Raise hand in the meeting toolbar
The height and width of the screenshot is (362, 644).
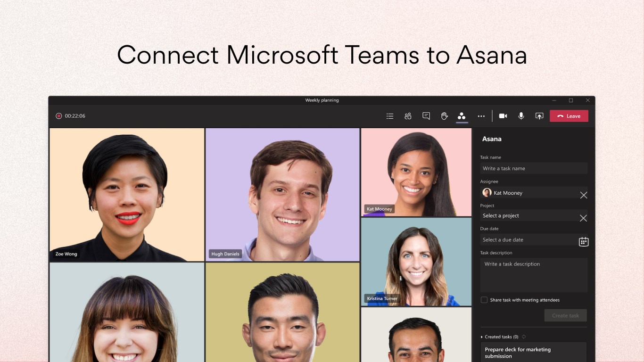(444, 116)
